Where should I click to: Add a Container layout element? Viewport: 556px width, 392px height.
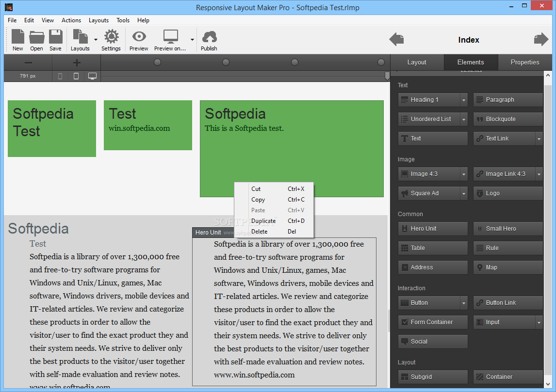click(x=508, y=377)
